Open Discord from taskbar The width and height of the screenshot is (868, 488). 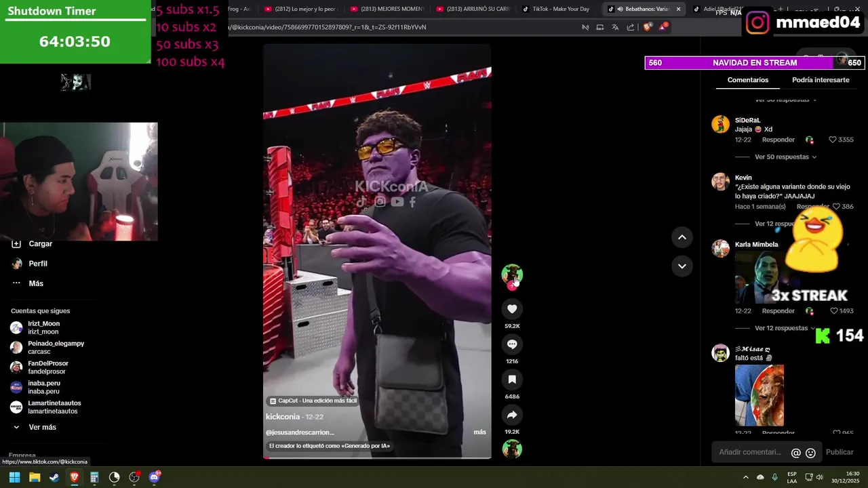[x=154, y=477]
